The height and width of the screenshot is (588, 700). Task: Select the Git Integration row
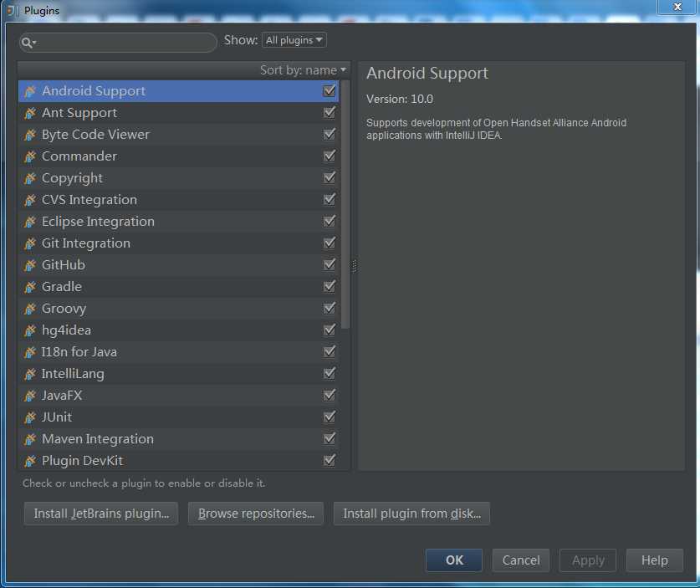(x=179, y=243)
